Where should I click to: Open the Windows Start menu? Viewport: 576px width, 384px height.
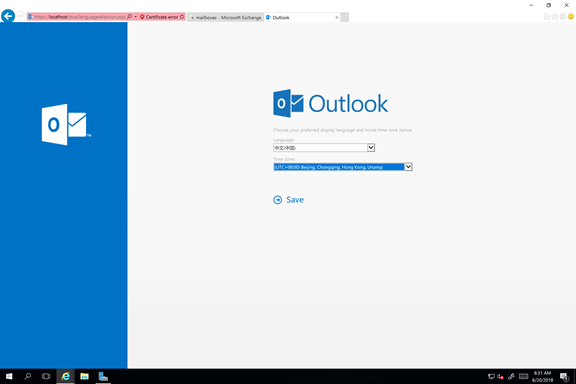click(x=9, y=376)
